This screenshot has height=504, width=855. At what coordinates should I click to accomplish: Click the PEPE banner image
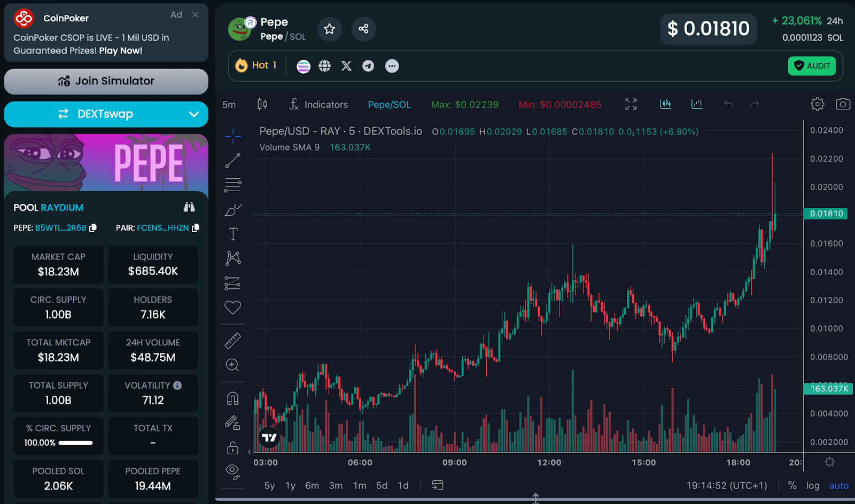click(x=106, y=163)
